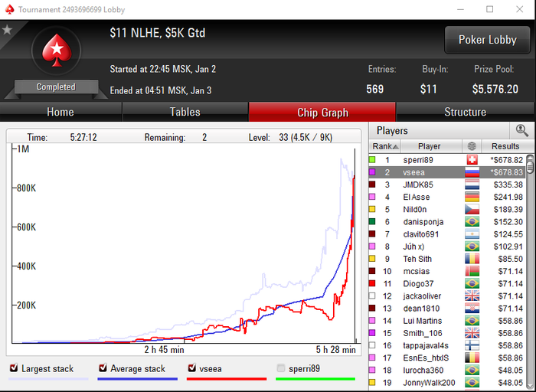
Task: Select player row Teh Sith
Action: point(447,259)
